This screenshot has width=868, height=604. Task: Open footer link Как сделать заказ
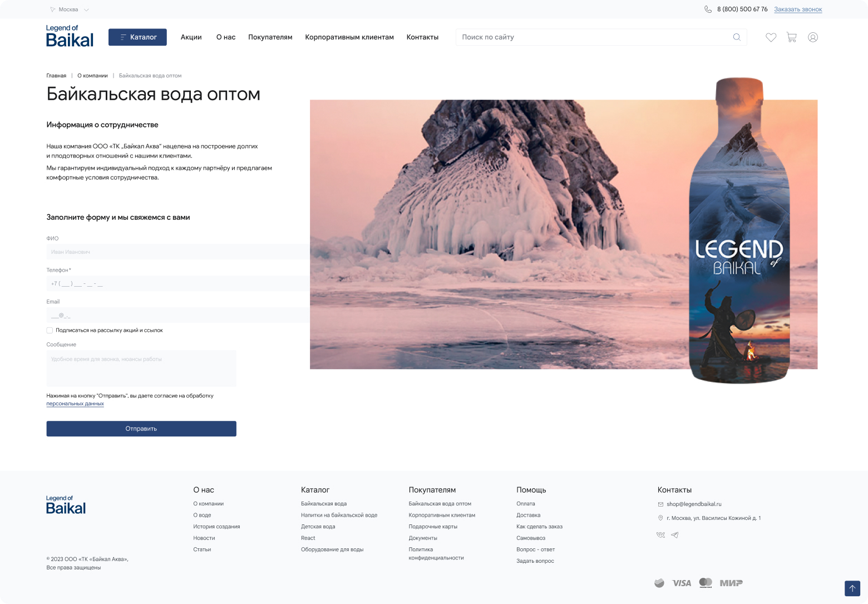coord(540,527)
